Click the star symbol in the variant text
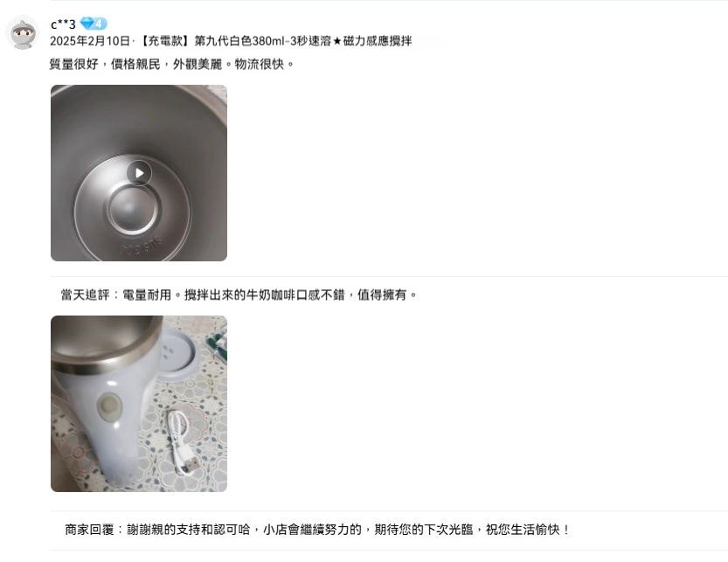728x562 pixels. [337, 41]
